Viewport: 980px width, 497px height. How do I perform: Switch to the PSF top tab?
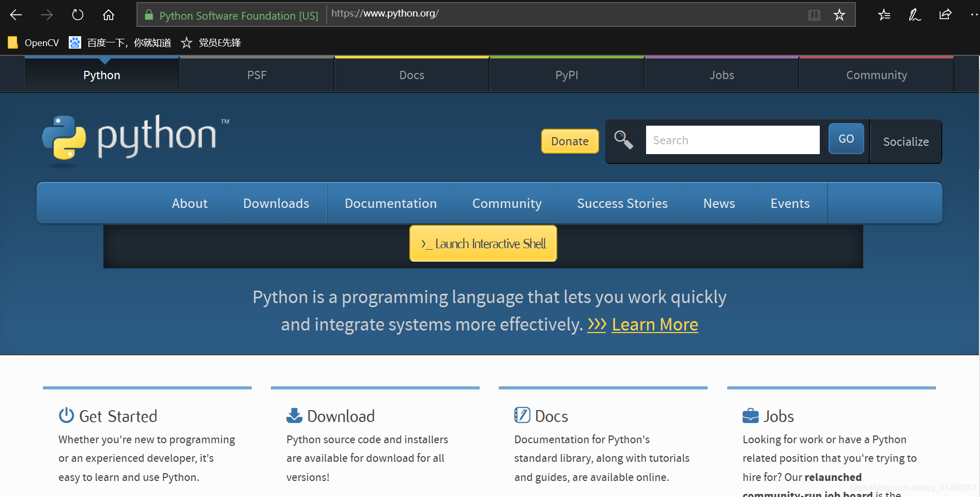coord(257,75)
